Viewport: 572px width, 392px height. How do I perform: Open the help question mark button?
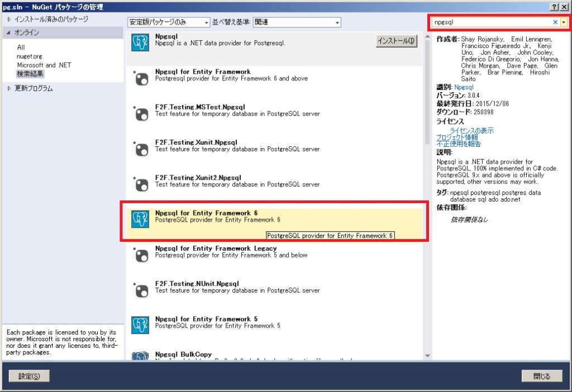point(554,7)
